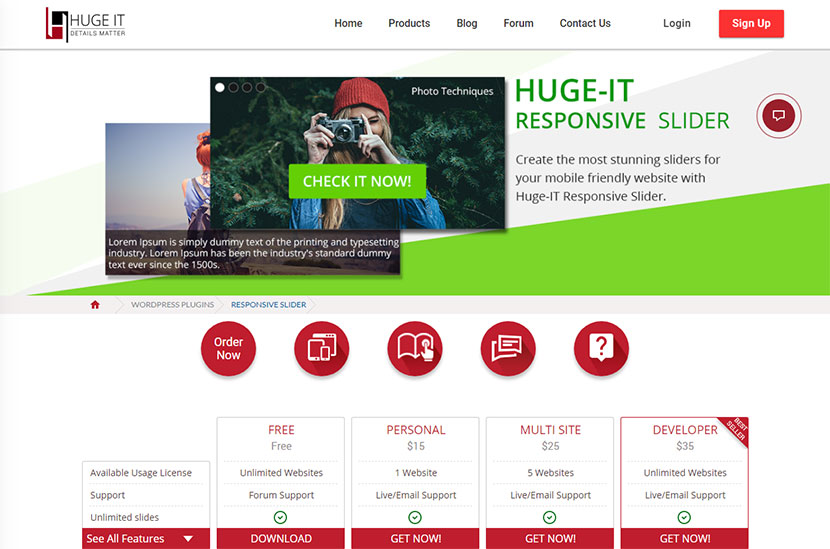830x549 pixels.
Task: Select the second slider dot
Action: click(233, 87)
